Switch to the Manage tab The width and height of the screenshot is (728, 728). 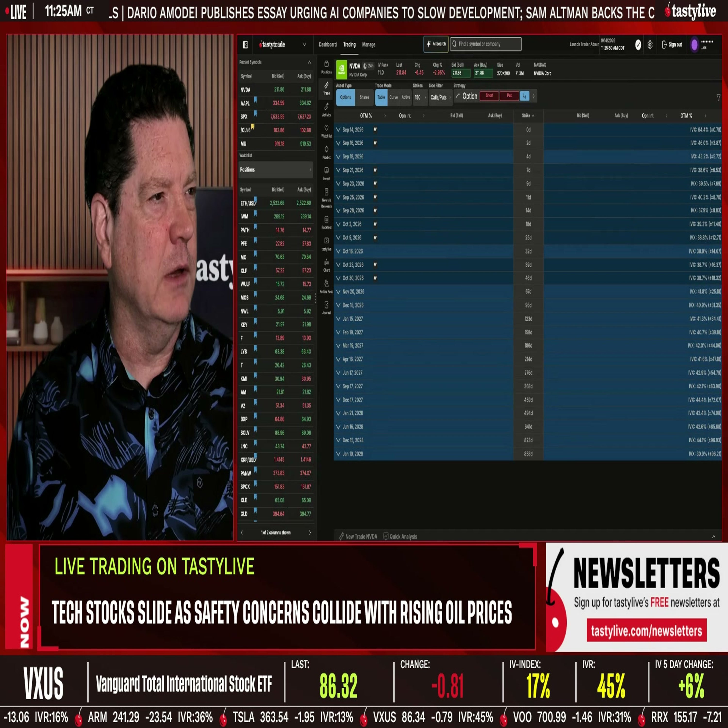pos(369,44)
